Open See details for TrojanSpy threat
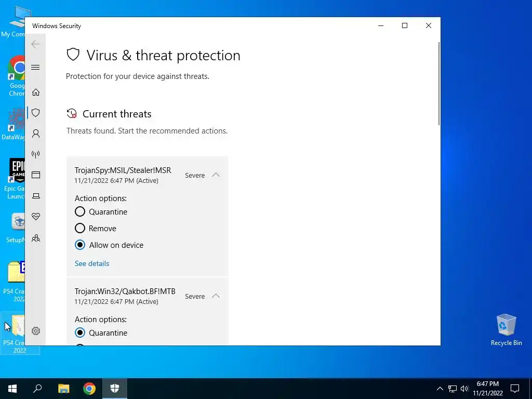532x399 pixels. (92, 263)
